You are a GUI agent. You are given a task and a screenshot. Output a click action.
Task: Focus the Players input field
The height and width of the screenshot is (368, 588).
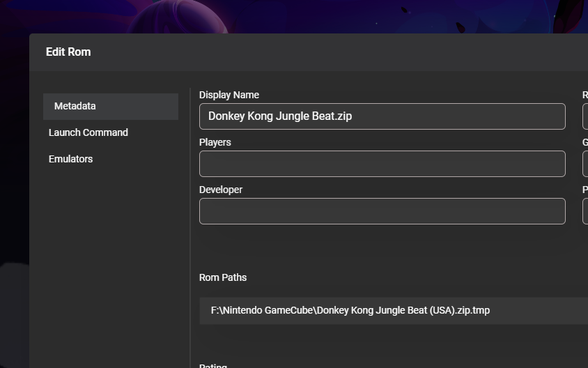[382, 164]
